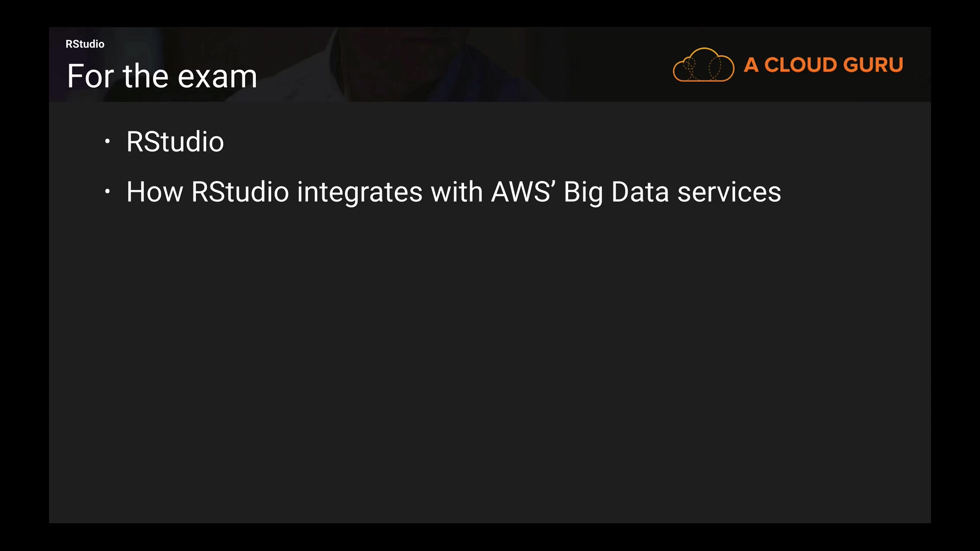Image resolution: width=980 pixels, height=551 pixels.
Task: Click the word AWS' in second bullet
Action: coord(523,192)
